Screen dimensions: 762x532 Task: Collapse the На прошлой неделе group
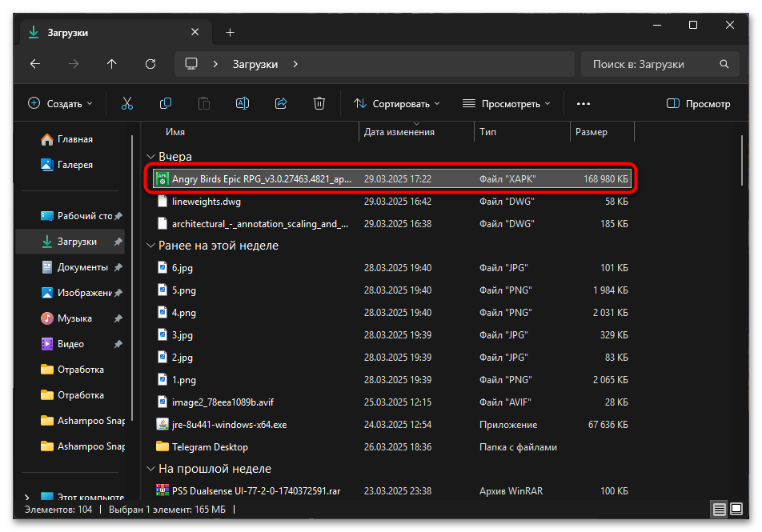click(151, 468)
